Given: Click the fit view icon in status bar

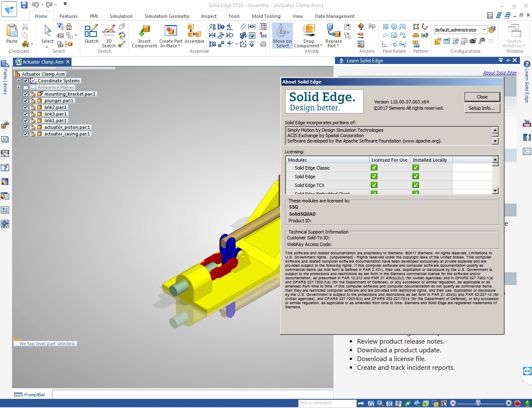Looking at the screenshot, I should [389, 403].
